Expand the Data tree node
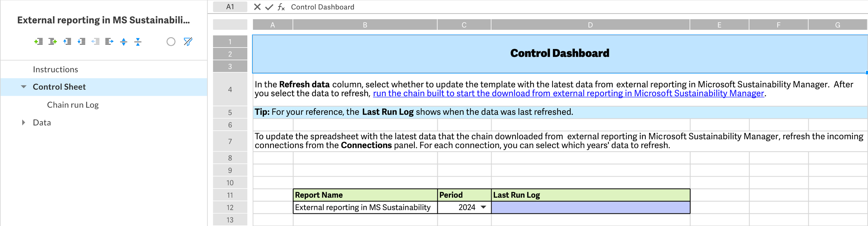Viewport: 868px width, 226px height. point(23,123)
